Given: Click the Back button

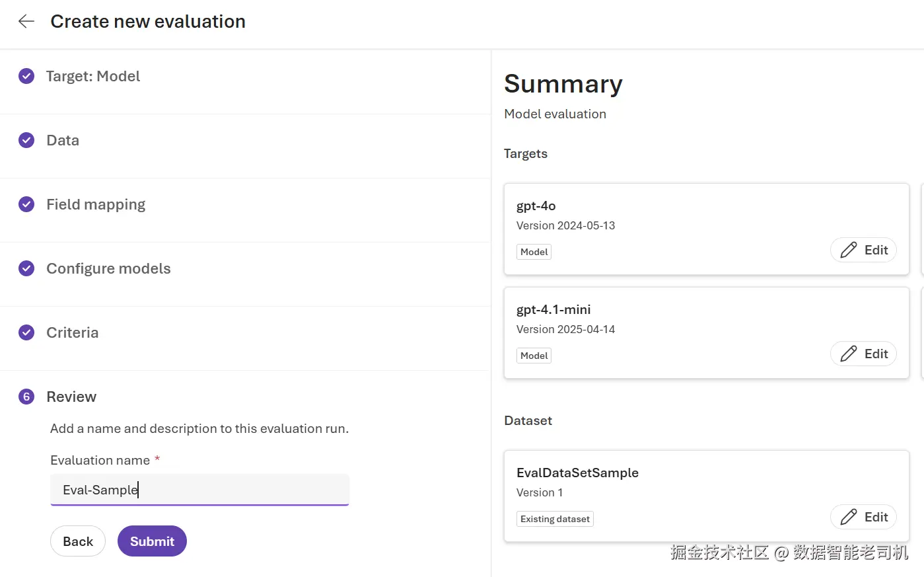Looking at the screenshot, I should [x=78, y=541].
